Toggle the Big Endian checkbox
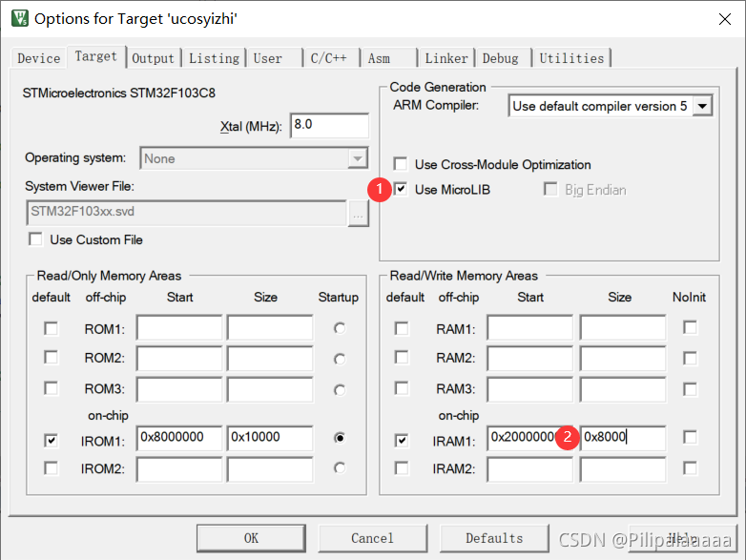Viewport: 746px width, 560px height. point(550,189)
